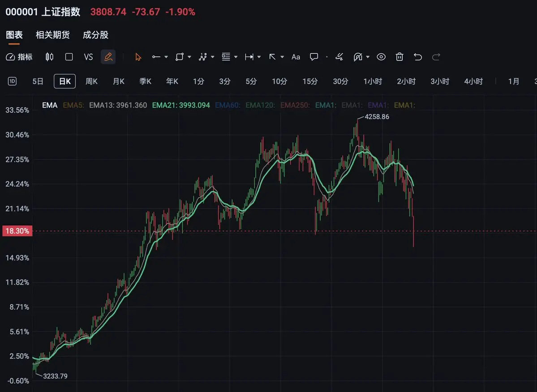Screen dimensions: 537x392
Task: Open the 指标 indicators panel
Action: coord(19,57)
